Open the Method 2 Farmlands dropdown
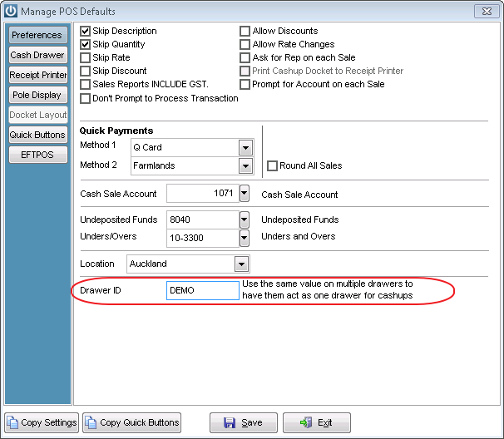Image resolution: width=504 pixels, height=439 pixels. (x=246, y=166)
